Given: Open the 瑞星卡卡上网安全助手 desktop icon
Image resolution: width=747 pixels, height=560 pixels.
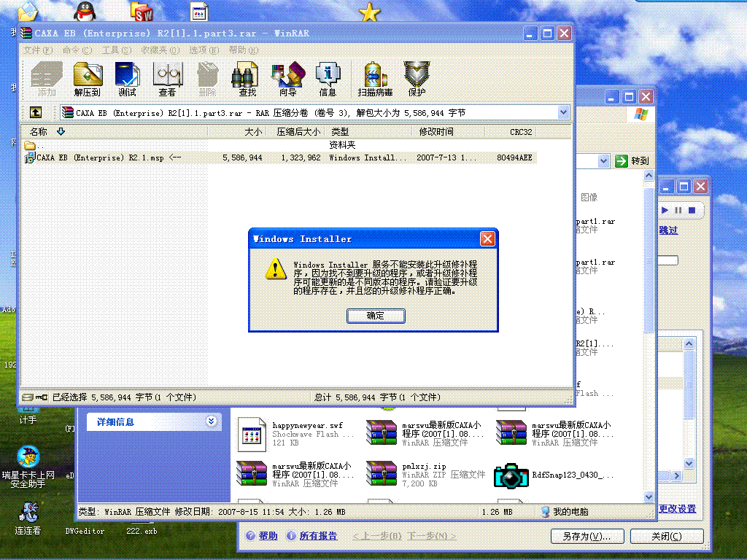Looking at the screenshot, I should tap(28, 466).
